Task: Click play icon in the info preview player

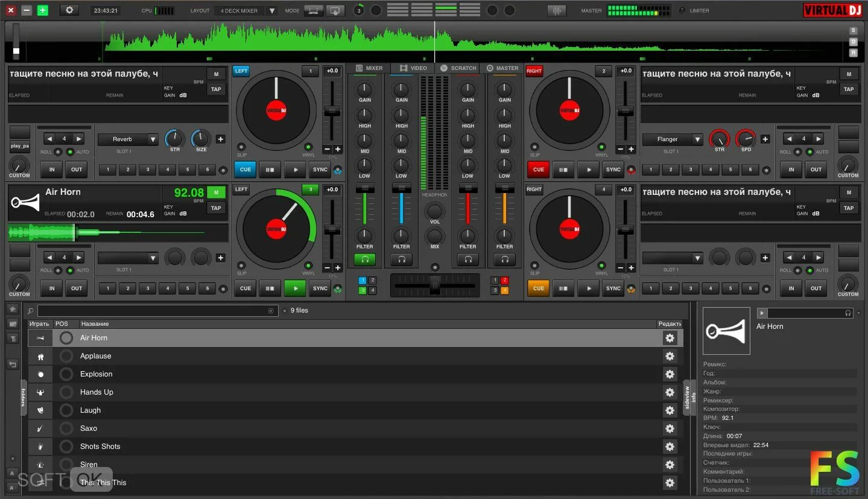Action: (x=762, y=313)
